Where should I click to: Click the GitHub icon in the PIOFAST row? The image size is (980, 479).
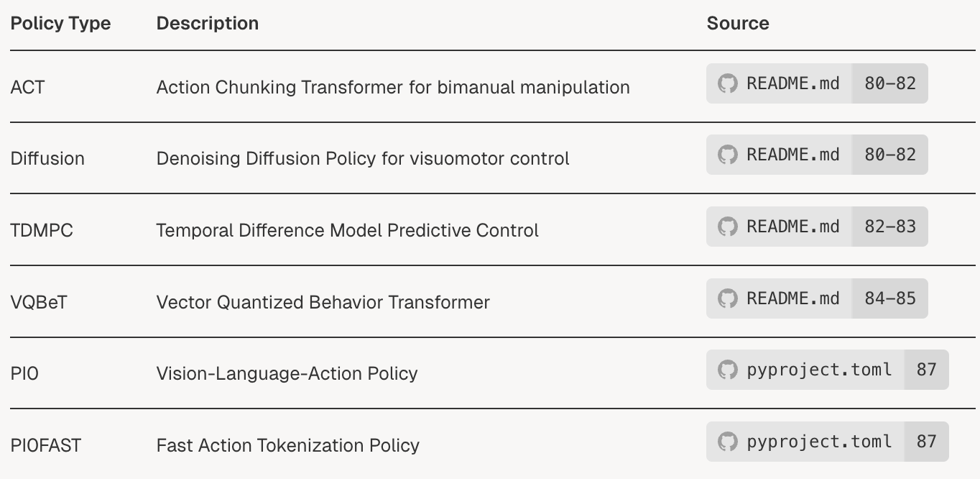pos(728,442)
